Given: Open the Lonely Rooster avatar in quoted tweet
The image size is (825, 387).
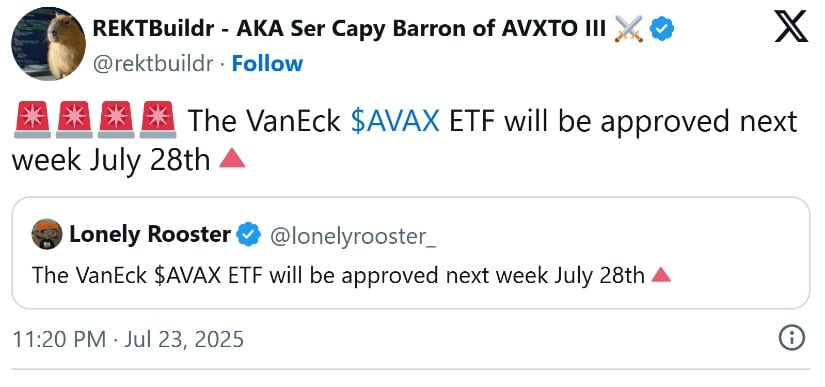Looking at the screenshot, I should pos(47,235).
